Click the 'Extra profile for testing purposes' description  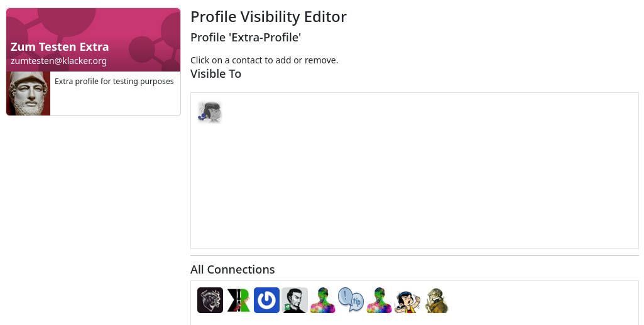point(114,82)
